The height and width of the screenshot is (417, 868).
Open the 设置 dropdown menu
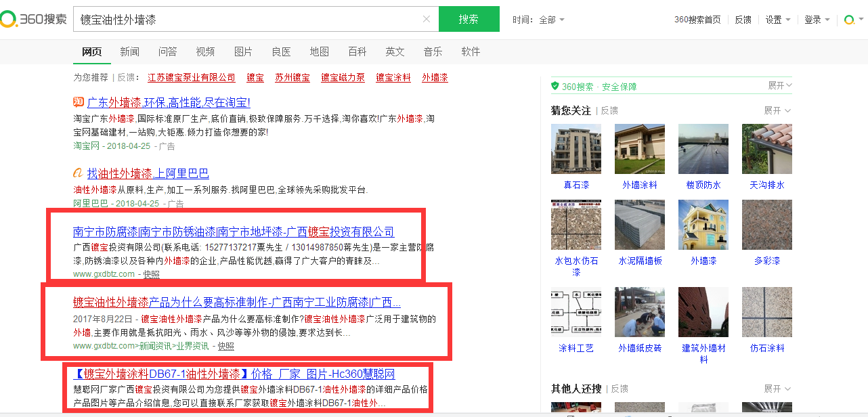coord(778,20)
